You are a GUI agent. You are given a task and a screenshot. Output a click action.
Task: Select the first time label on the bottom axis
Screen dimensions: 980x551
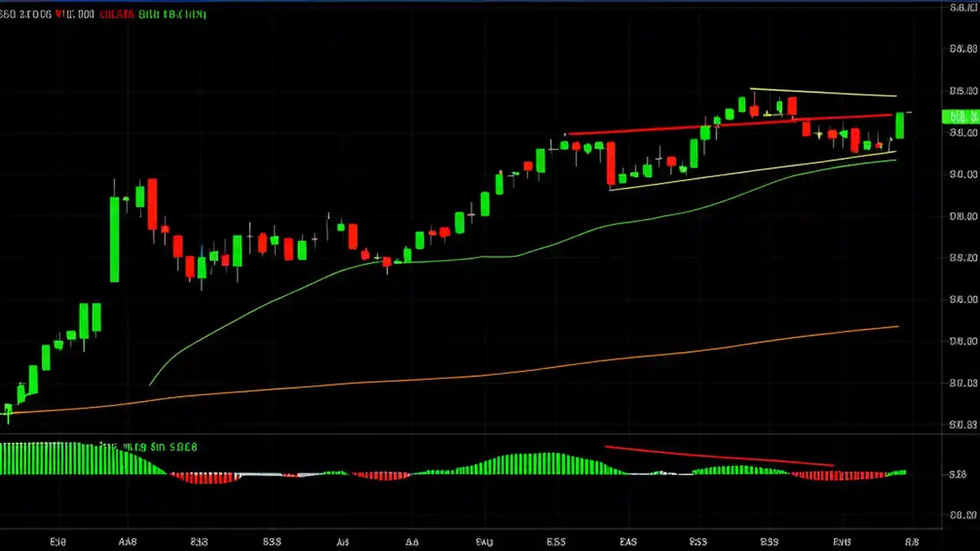pyautogui.click(x=58, y=542)
